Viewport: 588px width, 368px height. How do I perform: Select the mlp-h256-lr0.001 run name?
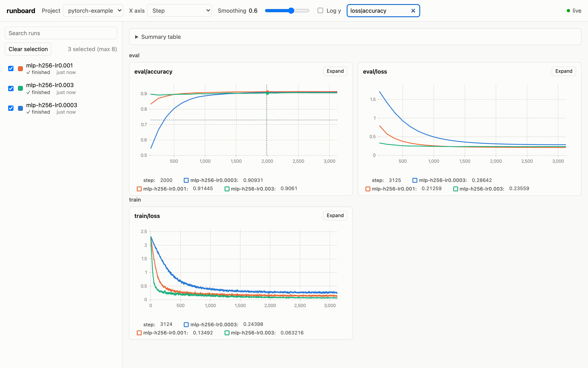[50, 65]
